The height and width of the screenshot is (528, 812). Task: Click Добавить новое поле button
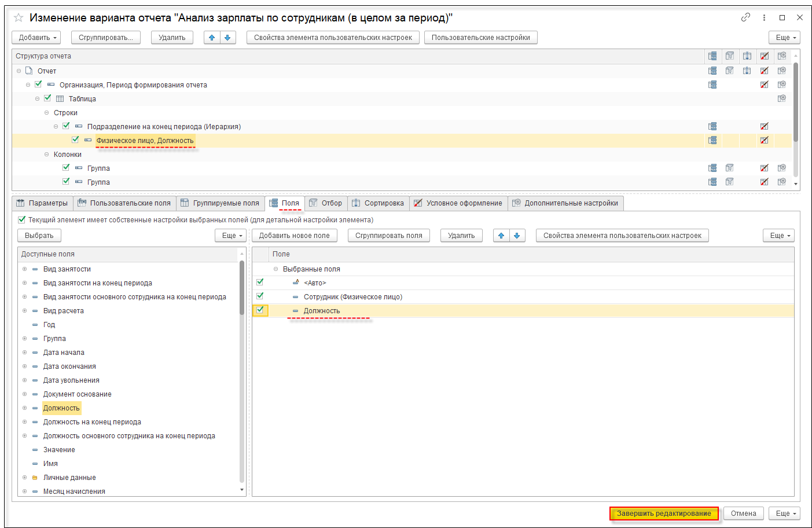294,236
